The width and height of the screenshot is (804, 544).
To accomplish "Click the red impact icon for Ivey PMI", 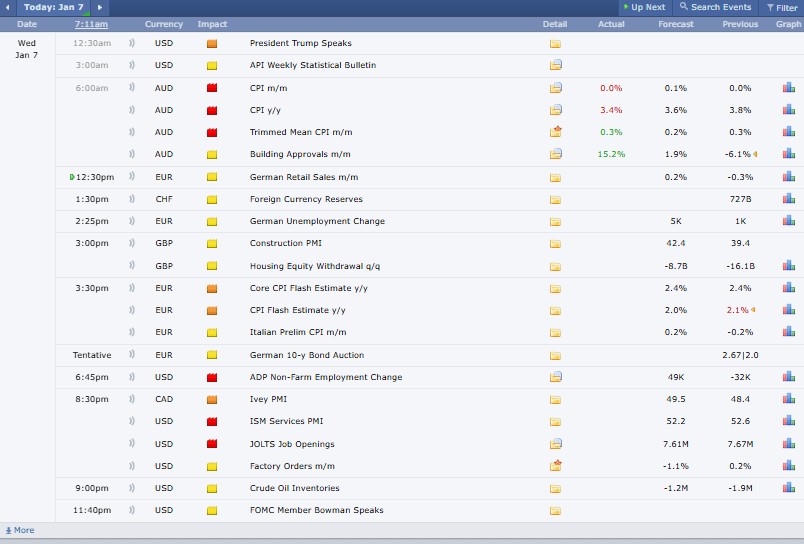I will tap(212, 399).
